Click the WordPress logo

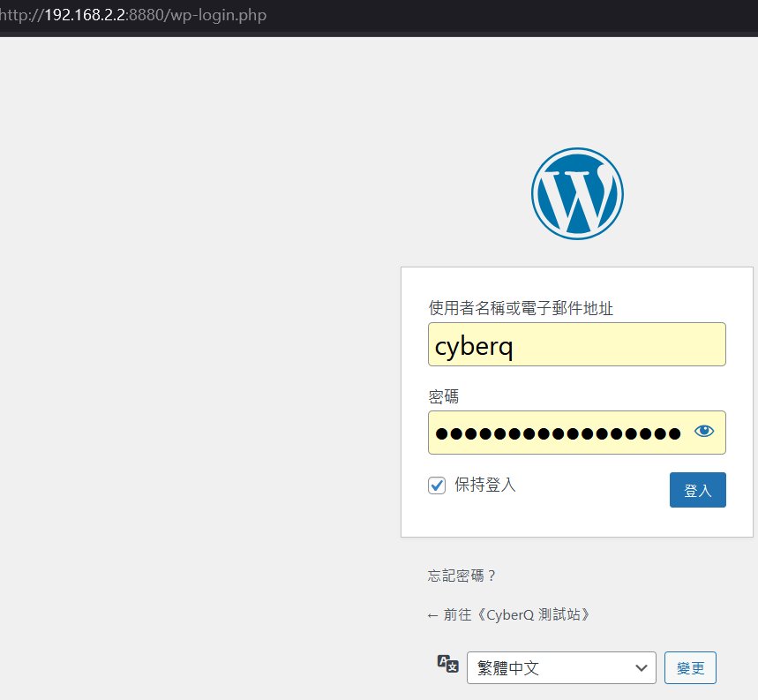click(577, 193)
